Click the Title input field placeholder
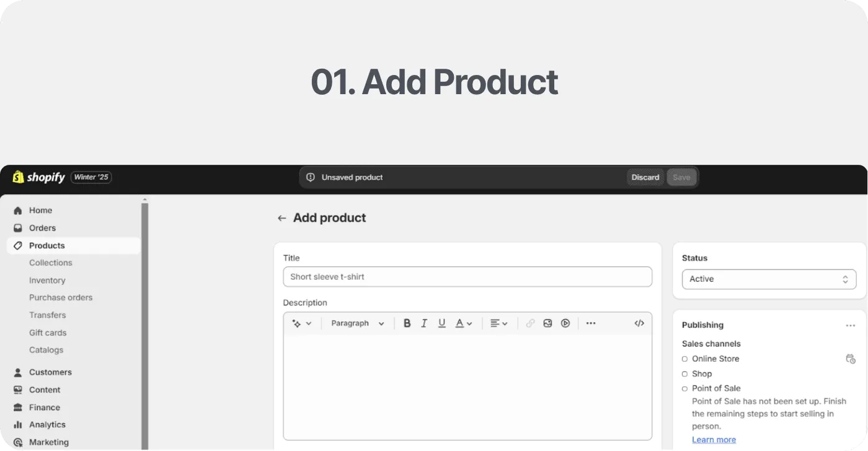 (x=467, y=276)
